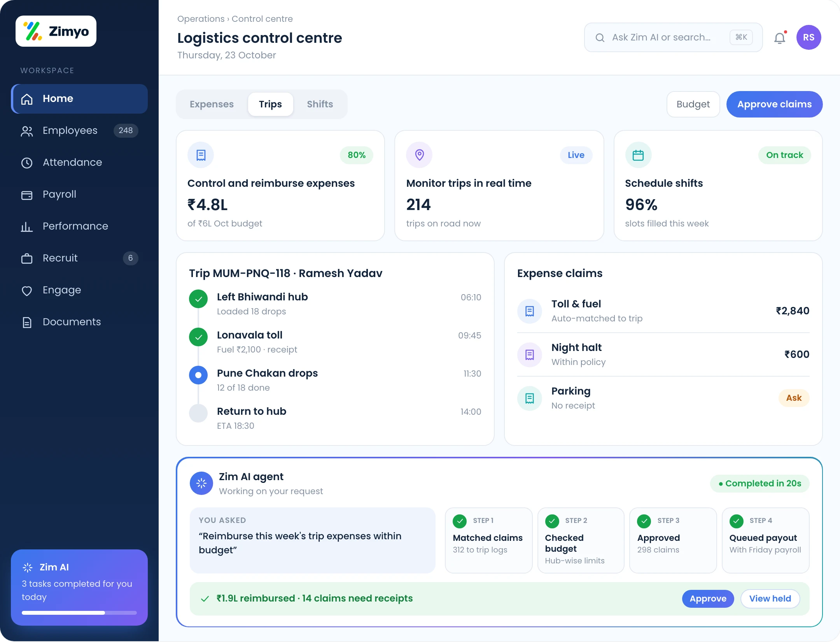840x642 pixels.
Task: Click the Budget button
Action: tap(693, 104)
